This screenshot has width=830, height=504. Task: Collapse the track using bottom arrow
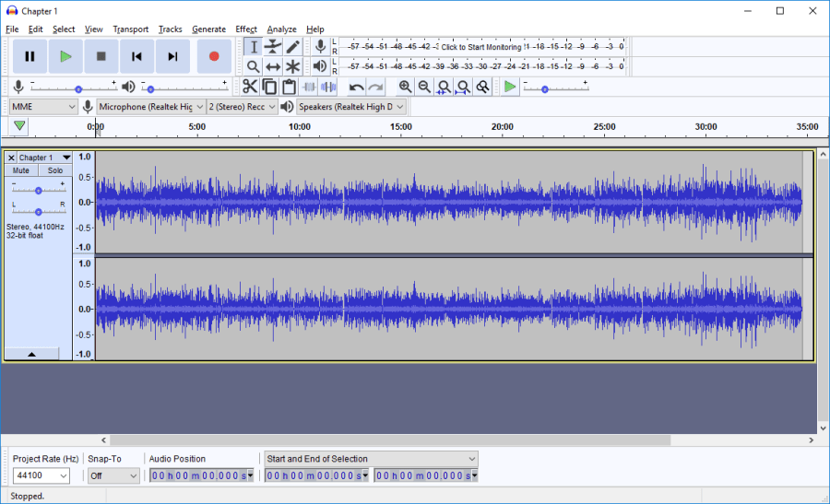(x=31, y=354)
